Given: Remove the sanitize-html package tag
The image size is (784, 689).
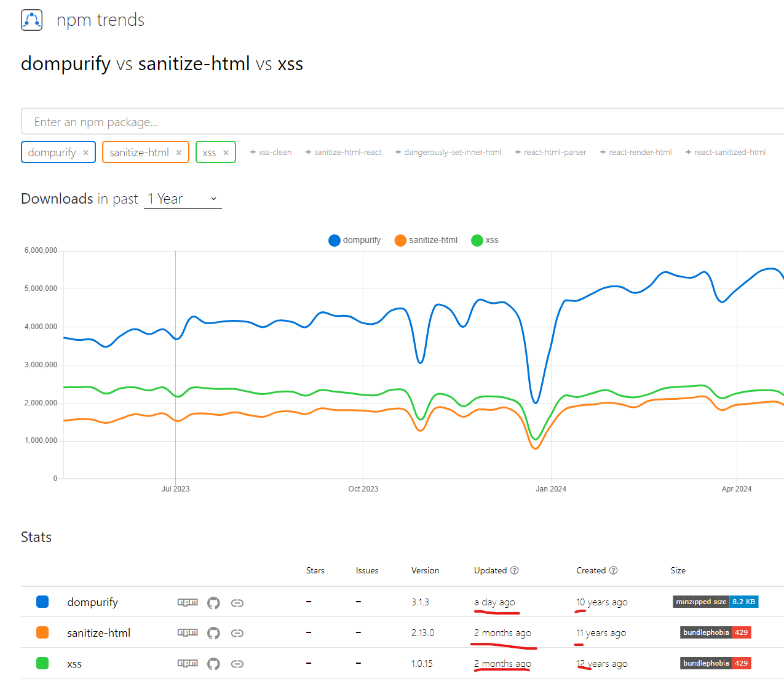Looking at the screenshot, I should tap(179, 153).
